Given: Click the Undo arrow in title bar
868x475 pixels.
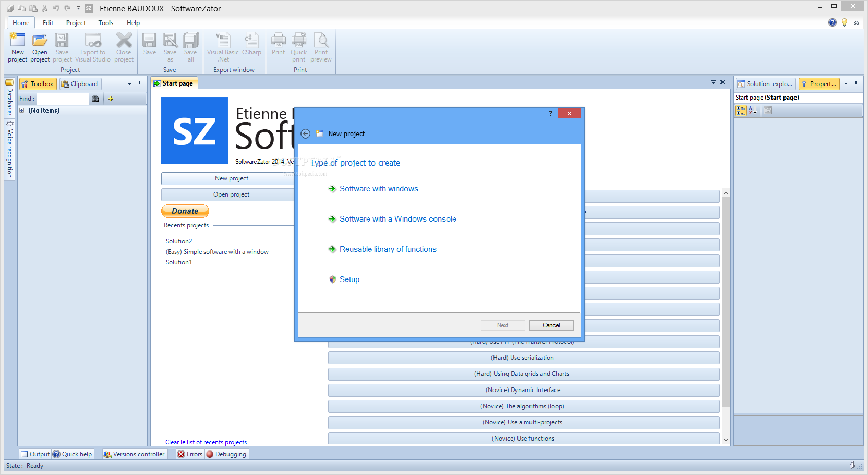Looking at the screenshot, I should (56, 8).
